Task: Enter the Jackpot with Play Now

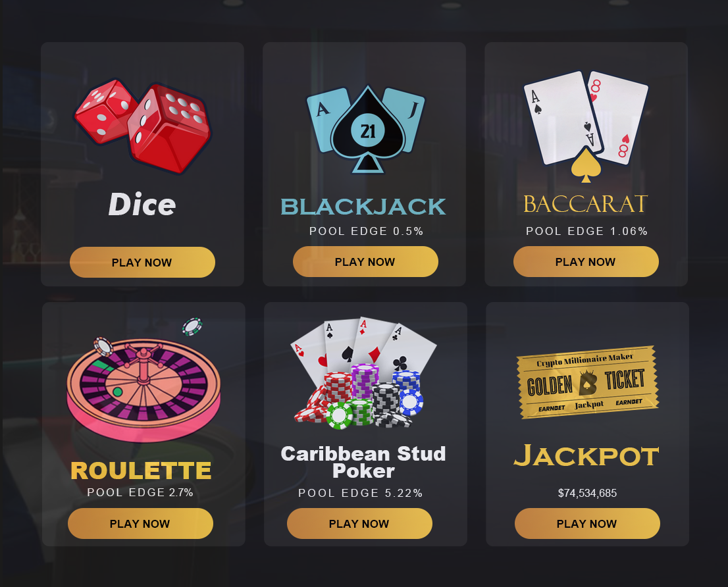Action: [x=587, y=523]
